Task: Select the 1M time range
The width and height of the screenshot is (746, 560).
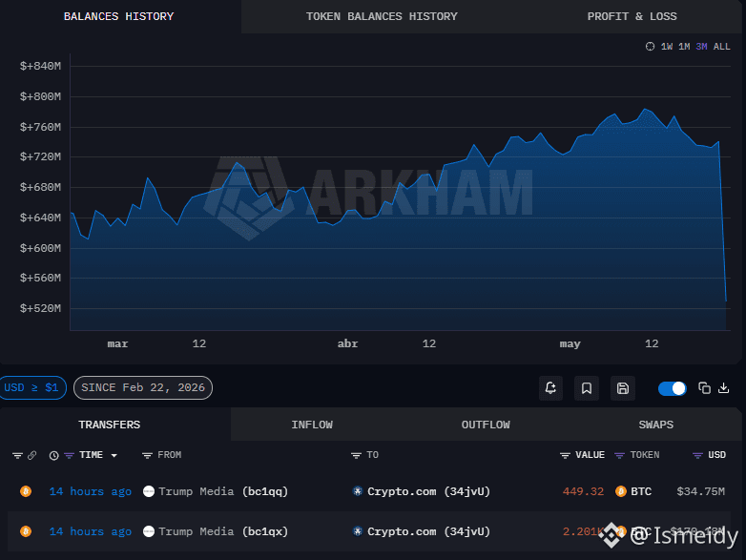Action: [x=684, y=47]
